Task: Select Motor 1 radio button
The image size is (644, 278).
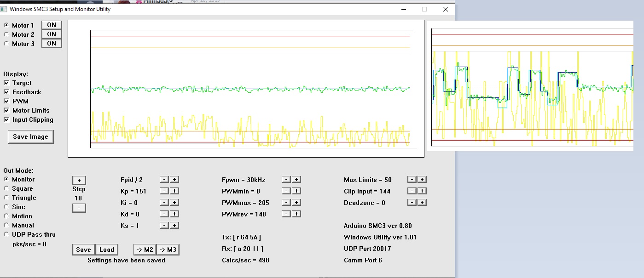Action: point(6,25)
